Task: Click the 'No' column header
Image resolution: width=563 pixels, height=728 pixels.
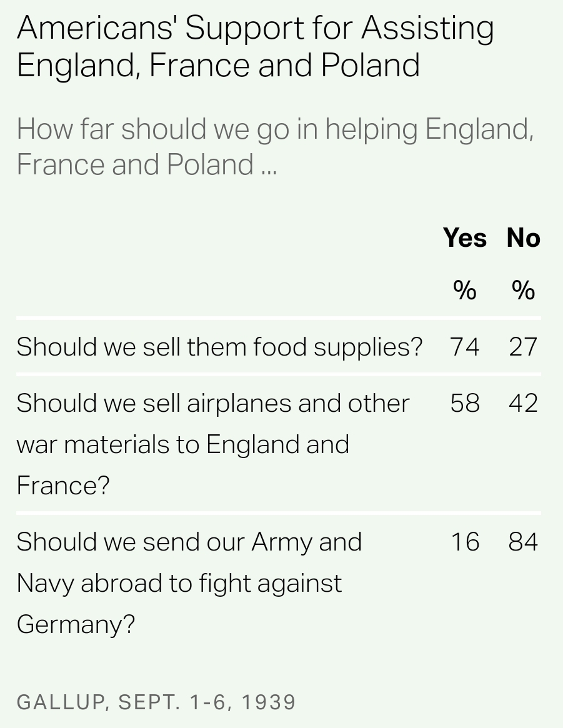Action: [523, 238]
